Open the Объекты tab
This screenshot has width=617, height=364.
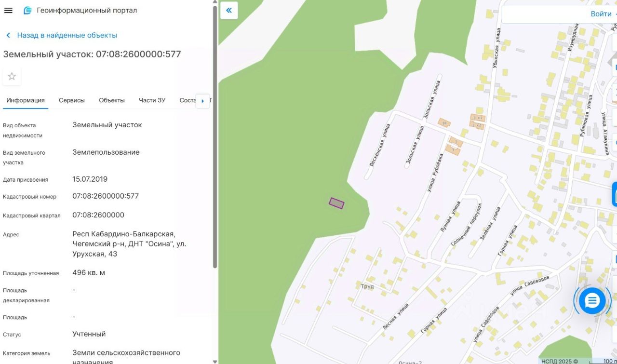(112, 100)
